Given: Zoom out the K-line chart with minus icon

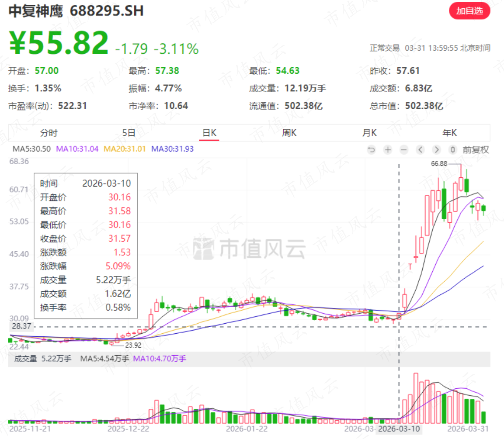Looking at the screenshot, I should [404, 150].
